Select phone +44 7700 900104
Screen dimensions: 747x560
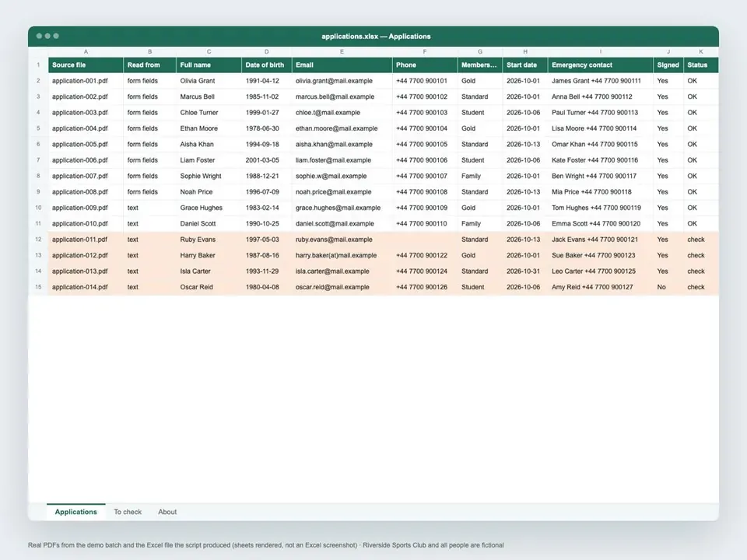point(425,128)
